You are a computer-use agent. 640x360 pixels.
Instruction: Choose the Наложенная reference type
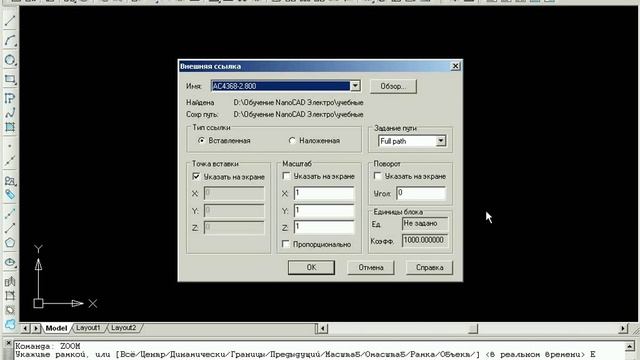(x=292, y=140)
